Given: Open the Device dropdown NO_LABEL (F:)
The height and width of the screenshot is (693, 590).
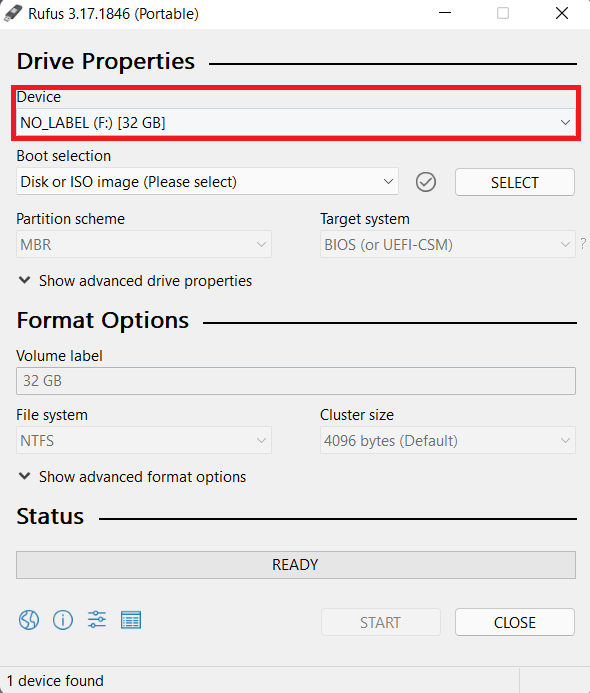Looking at the screenshot, I should pyautogui.click(x=296, y=122).
